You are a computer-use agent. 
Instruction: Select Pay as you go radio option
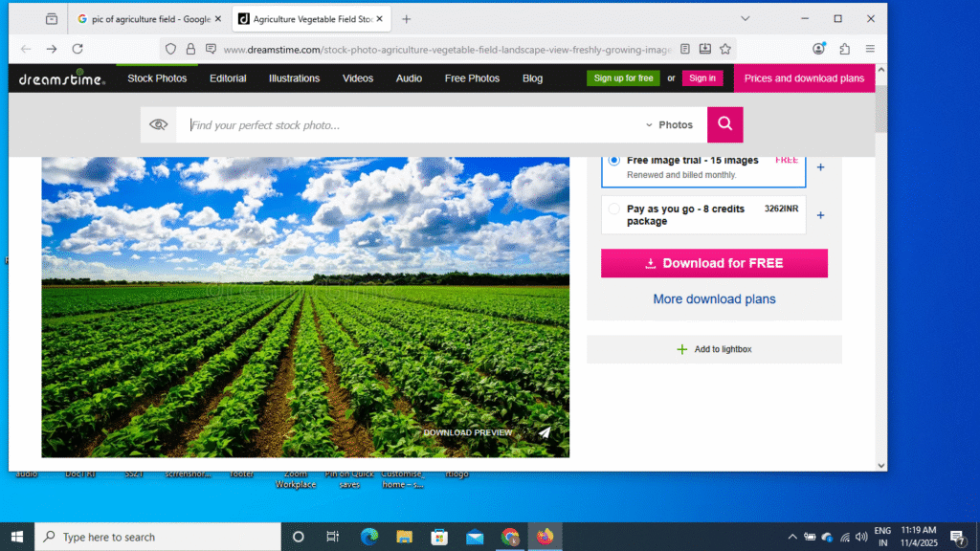coord(614,209)
